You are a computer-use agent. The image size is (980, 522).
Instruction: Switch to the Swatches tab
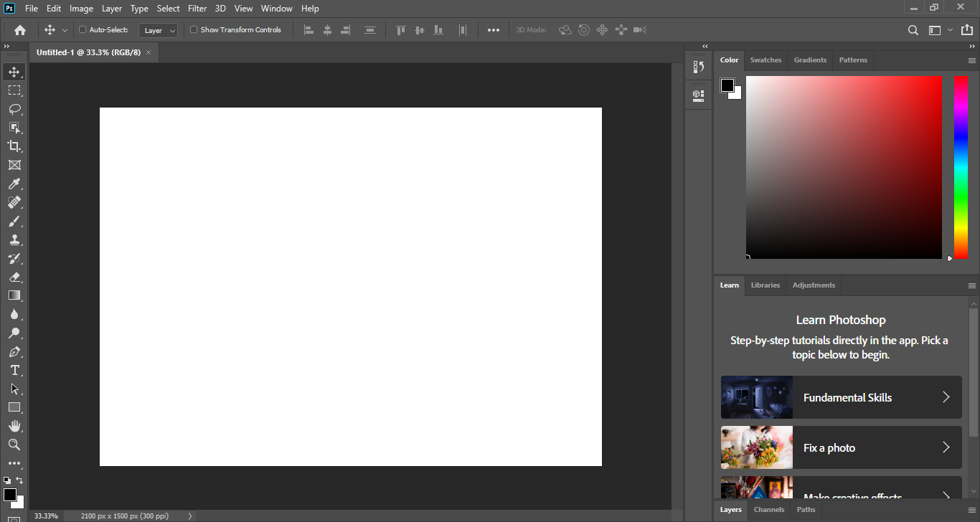765,60
